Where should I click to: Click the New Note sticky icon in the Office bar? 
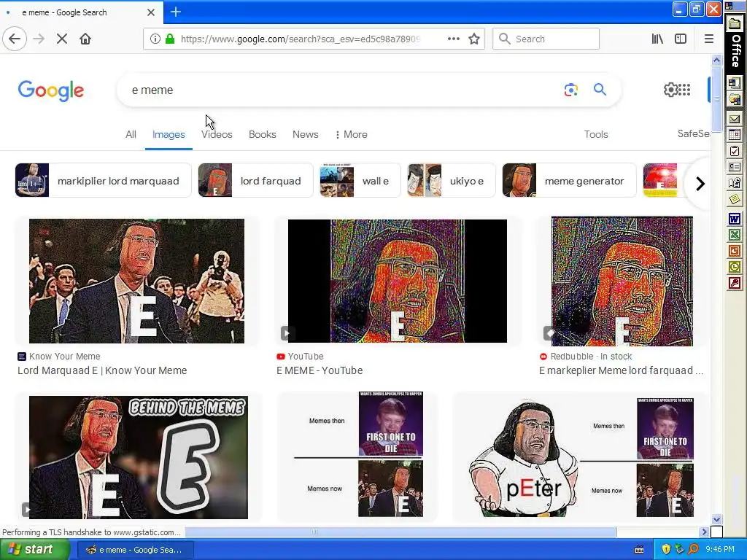(735, 198)
